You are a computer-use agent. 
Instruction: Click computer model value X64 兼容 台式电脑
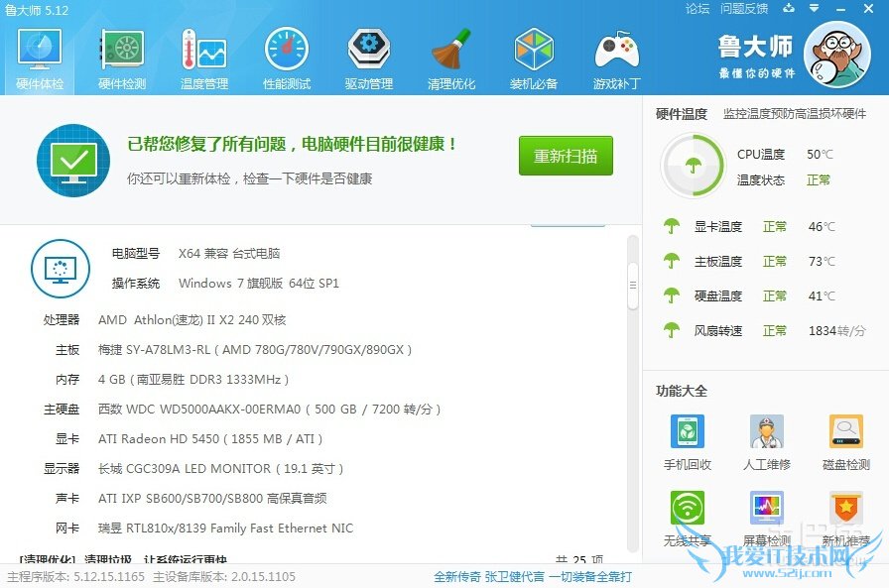point(229,253)
